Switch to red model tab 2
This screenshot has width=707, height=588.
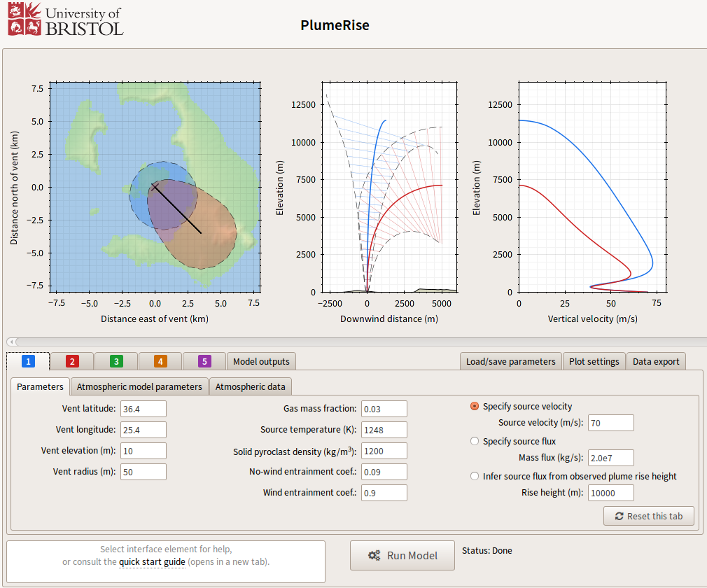(71, 361)
